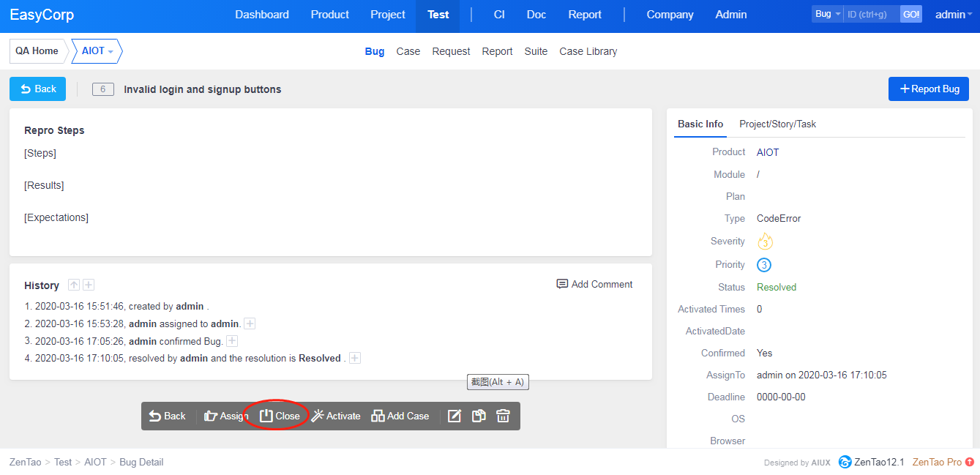Click Add Comment in History panel
This screenshot has width=980, height=475.
pos(594,284)
